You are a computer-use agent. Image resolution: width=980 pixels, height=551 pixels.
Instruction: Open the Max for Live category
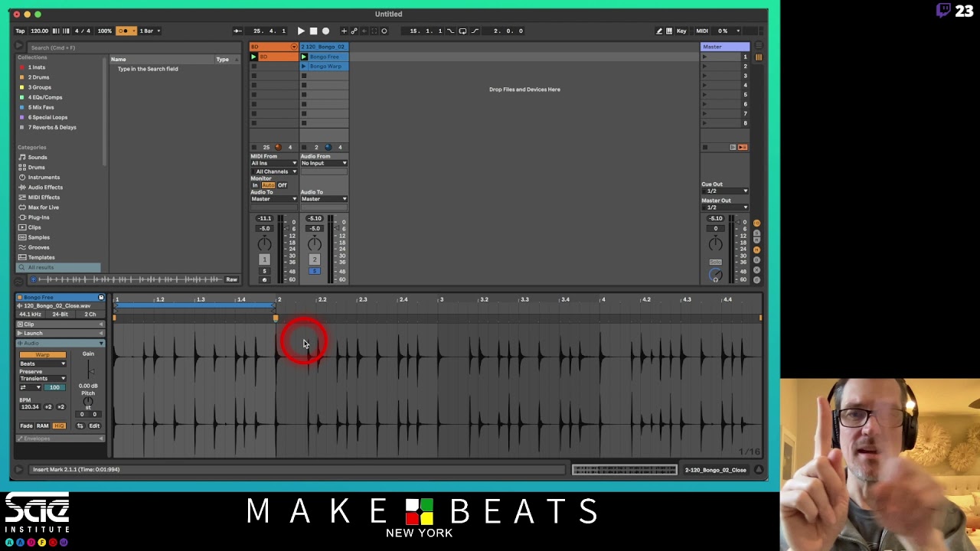[43, 207]
